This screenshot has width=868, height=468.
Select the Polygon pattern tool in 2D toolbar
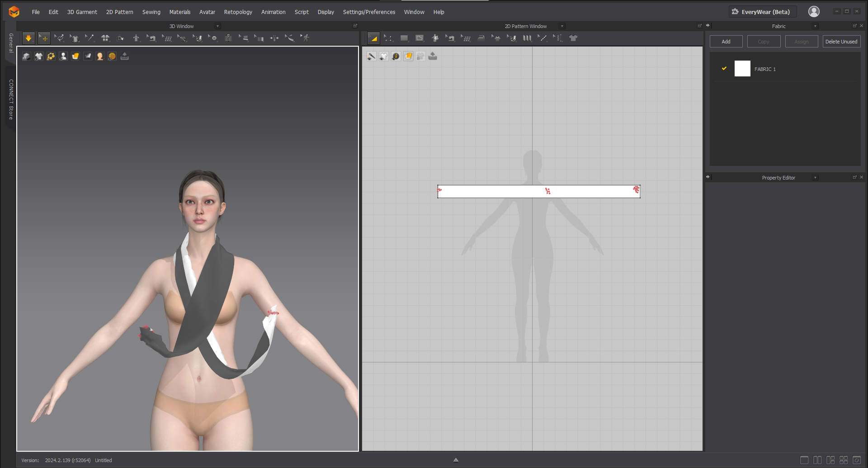(x=420, y=38)
